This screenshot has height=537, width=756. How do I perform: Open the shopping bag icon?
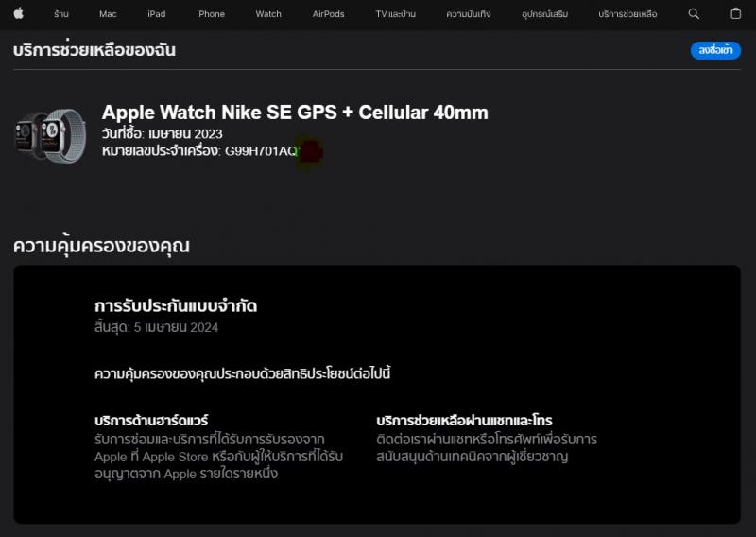point(735,13)
